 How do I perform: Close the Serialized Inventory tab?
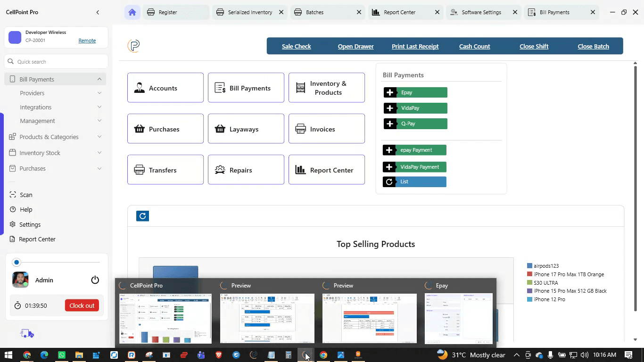pos(281,12)
